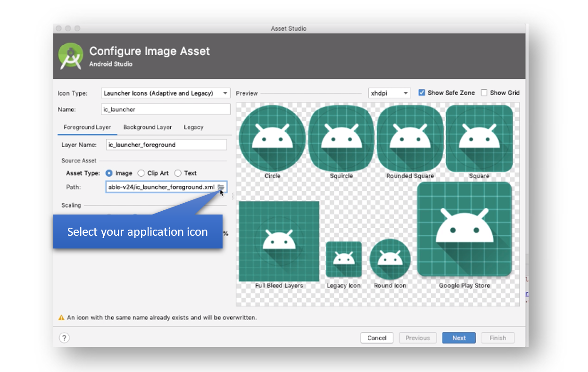This screenshot has width=588, height=372.
Task: Select the Circle icon preview
Action: coord(272,138)
